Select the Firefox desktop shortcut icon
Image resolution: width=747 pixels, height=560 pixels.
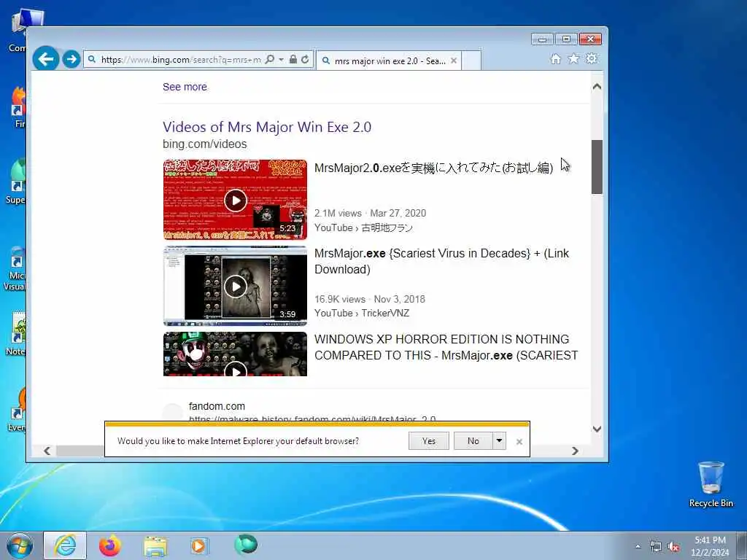(18, 107)
